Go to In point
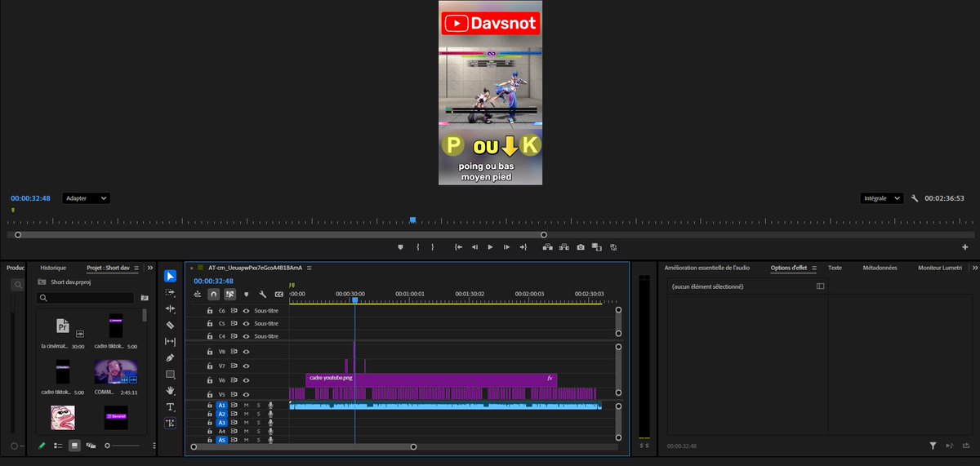This screenshot has width=980, height=466. tap(458, 246)
